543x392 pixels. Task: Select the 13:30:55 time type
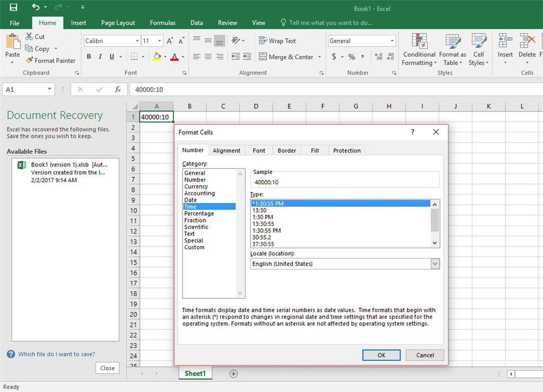(x=263, y=224)
